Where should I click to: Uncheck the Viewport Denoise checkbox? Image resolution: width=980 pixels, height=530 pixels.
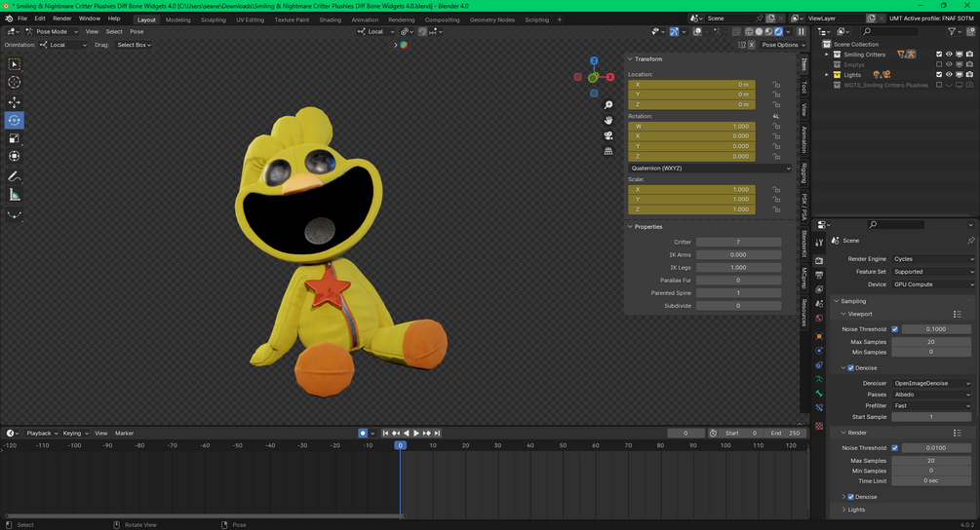[x=851, y=368]
